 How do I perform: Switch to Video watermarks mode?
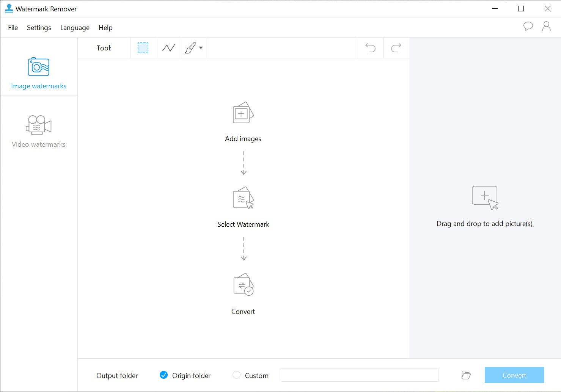click(x=39, y=131)
